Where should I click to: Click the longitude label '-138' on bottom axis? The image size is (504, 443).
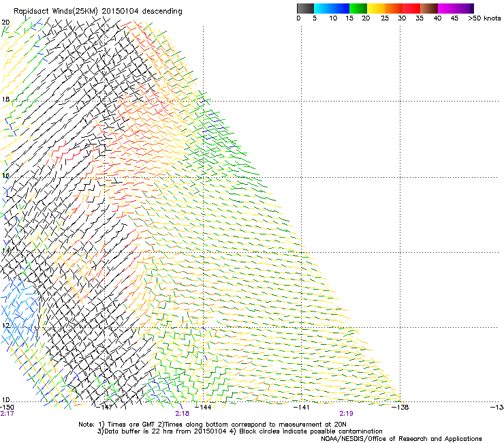(x=400, y=407)
